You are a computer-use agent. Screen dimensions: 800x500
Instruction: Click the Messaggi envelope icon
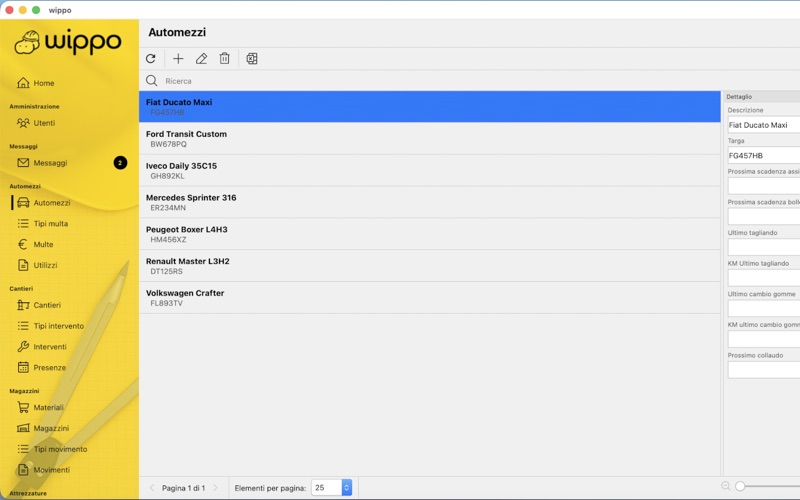click(x=23, y=163)
